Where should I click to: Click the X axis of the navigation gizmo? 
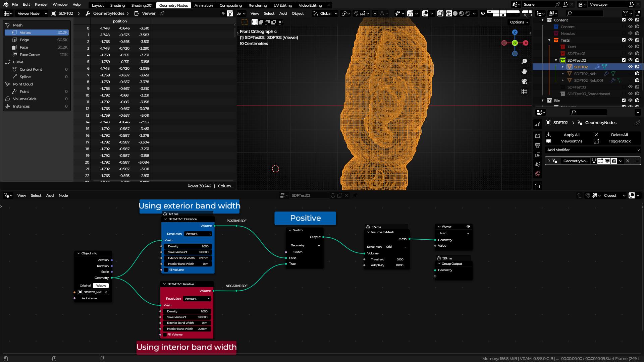tap(526, 43)
